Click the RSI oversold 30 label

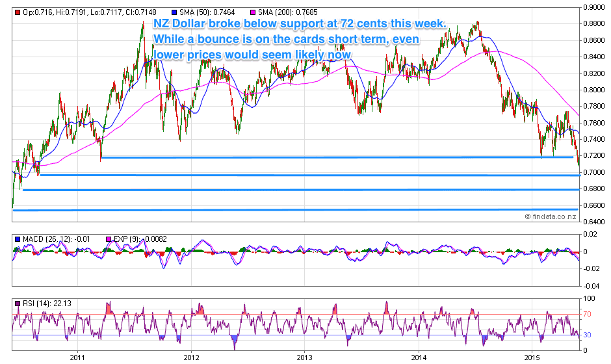587,335
